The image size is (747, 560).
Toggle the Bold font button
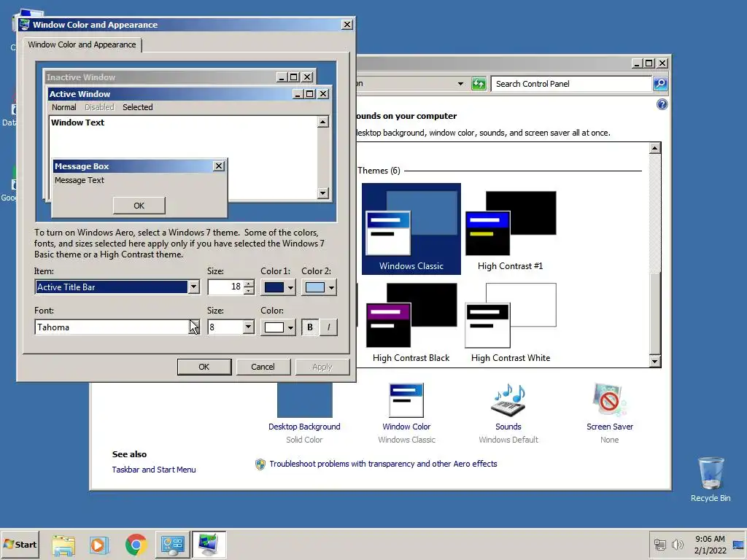(310, 327)
